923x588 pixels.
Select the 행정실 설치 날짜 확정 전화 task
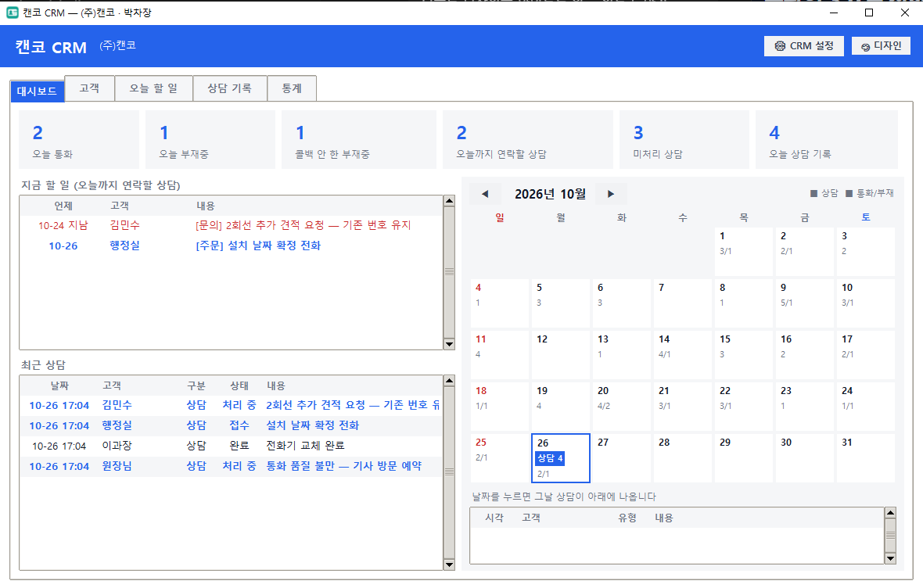click(x=231, y=246)
